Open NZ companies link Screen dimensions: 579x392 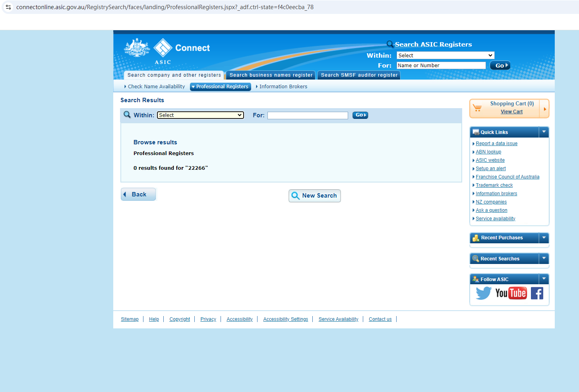(x=492, y=202)
